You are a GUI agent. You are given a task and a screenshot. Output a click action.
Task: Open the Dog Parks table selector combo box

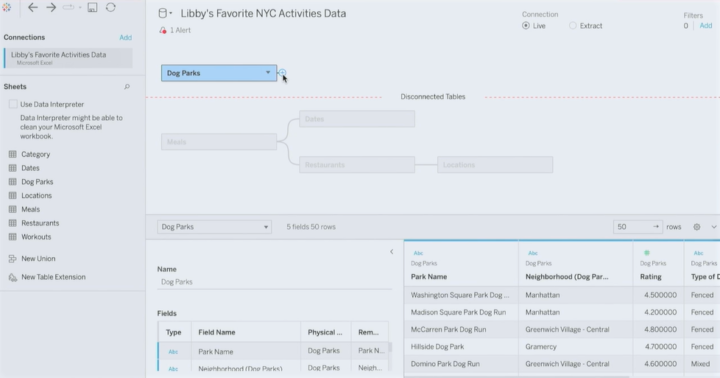pyautogui.click(x=214, y=227)
